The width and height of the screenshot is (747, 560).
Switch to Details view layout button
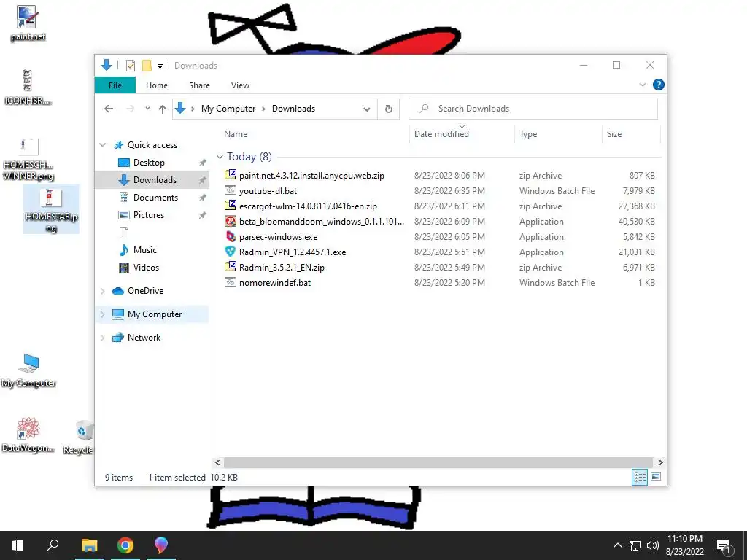(640, 477)
